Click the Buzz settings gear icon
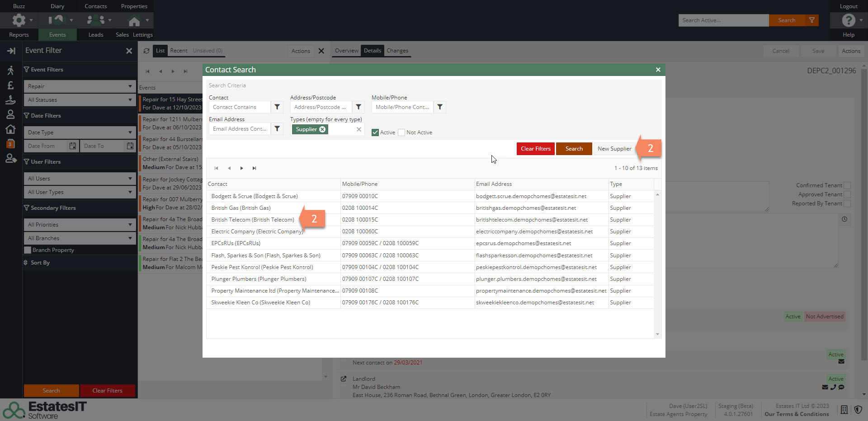868x421 pixels. [x=19, y=20]
